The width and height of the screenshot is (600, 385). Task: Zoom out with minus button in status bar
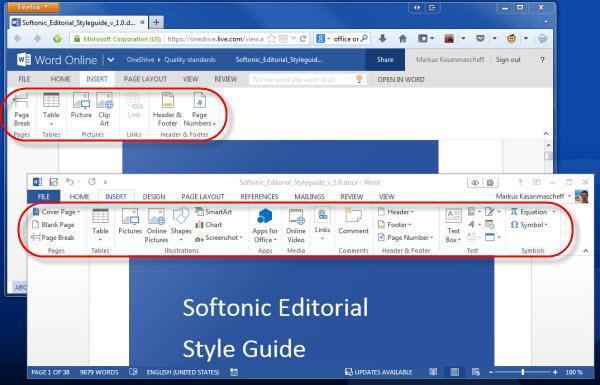tap(491, 372)
